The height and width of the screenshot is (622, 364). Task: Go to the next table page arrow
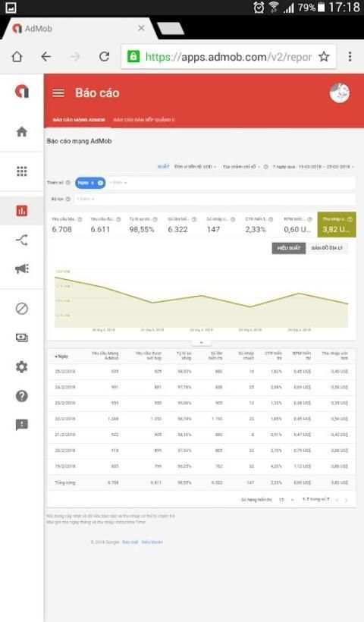(x=346, y=499)
